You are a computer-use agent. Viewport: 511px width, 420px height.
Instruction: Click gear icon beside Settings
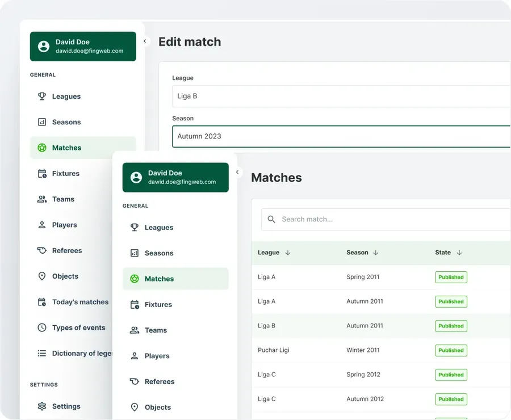pyautogui.click(x=42, y=406)
